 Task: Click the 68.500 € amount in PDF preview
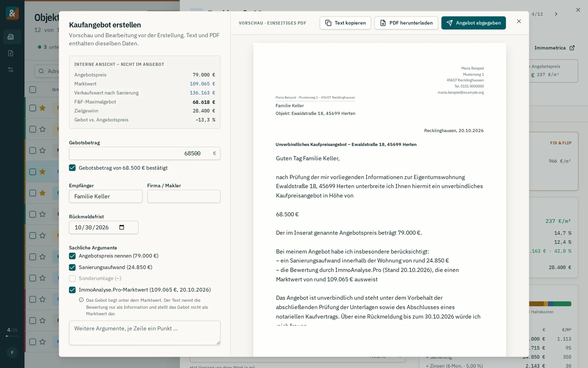(x=287, y=214)
